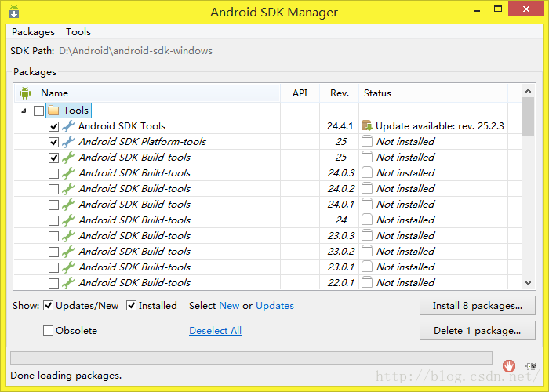The height and width of the screenshot is (392, 549).
Task: Click the log window icon beside stop button
Action: pos(531,366)
